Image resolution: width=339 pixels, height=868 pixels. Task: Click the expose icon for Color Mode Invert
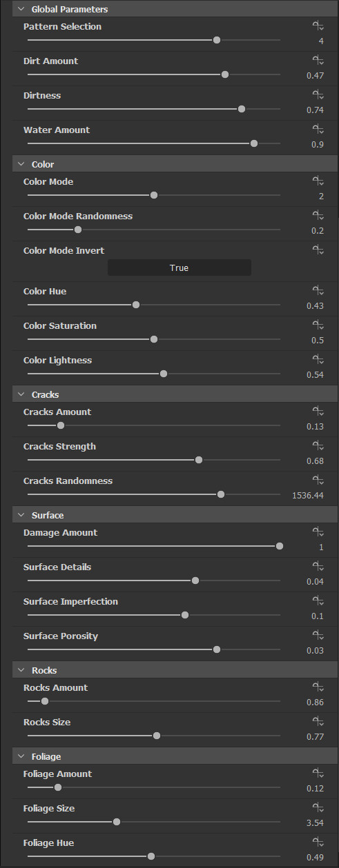tap(318, 250)
